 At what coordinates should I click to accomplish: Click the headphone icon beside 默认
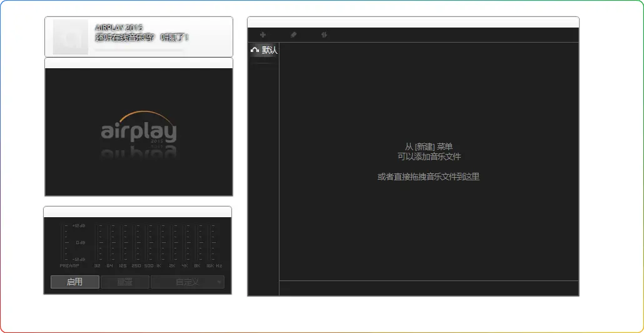click(254, 50)
